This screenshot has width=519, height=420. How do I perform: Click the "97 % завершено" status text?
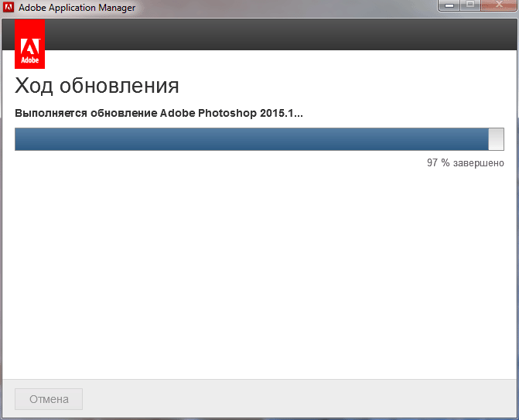click(x=466, y=163)
